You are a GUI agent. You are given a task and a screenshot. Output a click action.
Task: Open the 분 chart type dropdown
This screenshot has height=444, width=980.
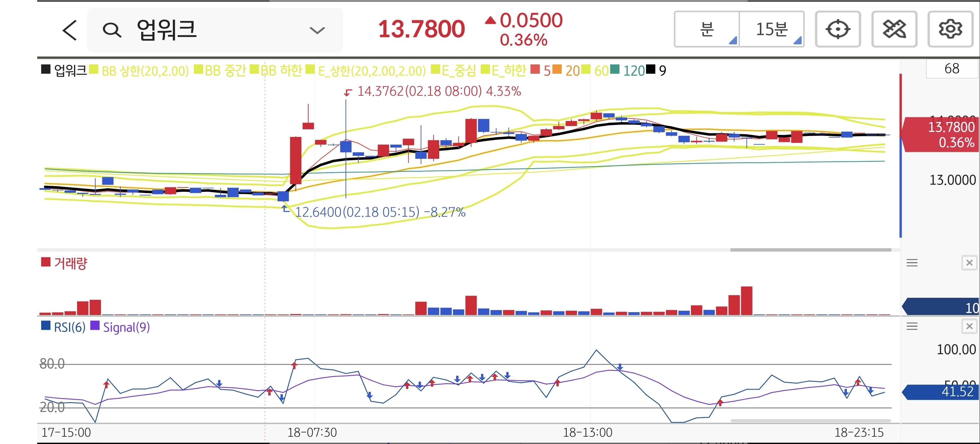click(x=707, y=29)
